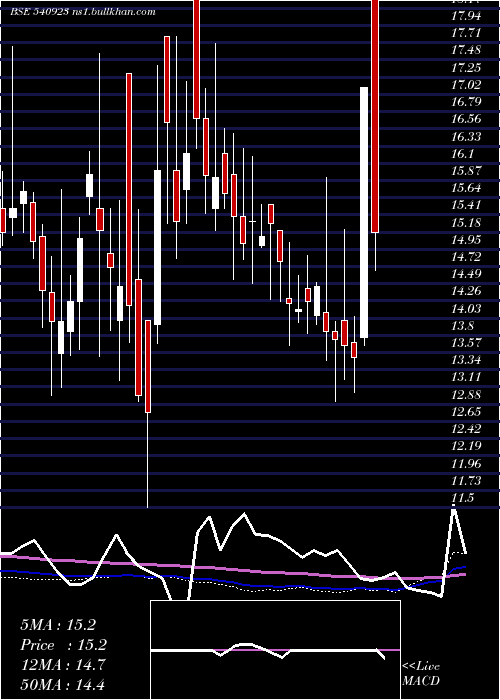The image size is (500, 700).
Task: Click the 16.33 price axis label
Action: click(x=466, y=137)
